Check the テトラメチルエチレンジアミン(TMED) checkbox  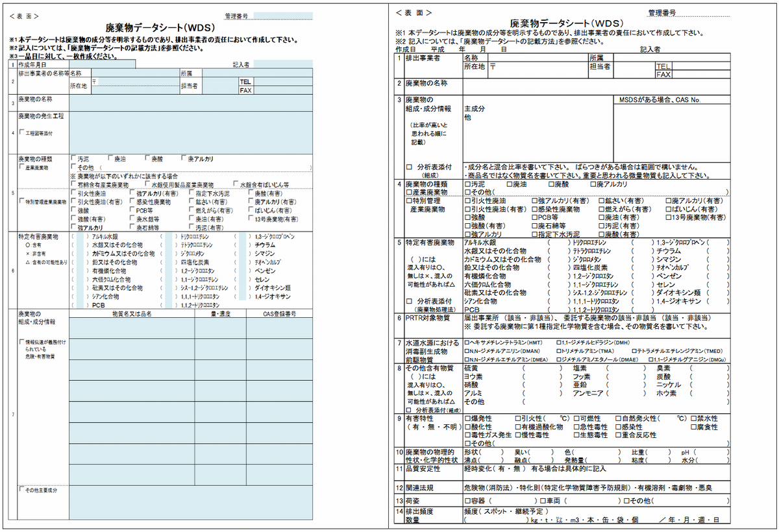coord(633,351)
